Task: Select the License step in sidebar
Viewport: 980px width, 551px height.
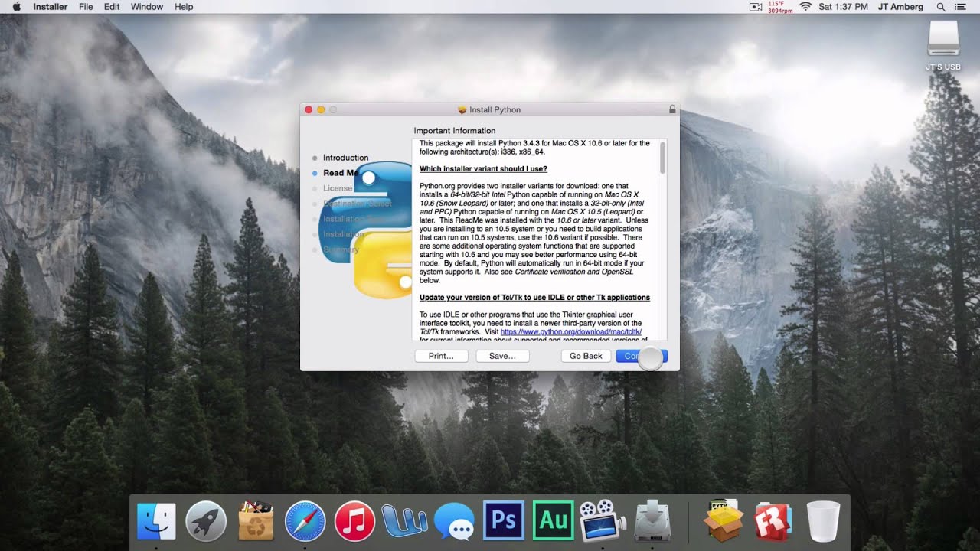Action: (x=338, y=188)
